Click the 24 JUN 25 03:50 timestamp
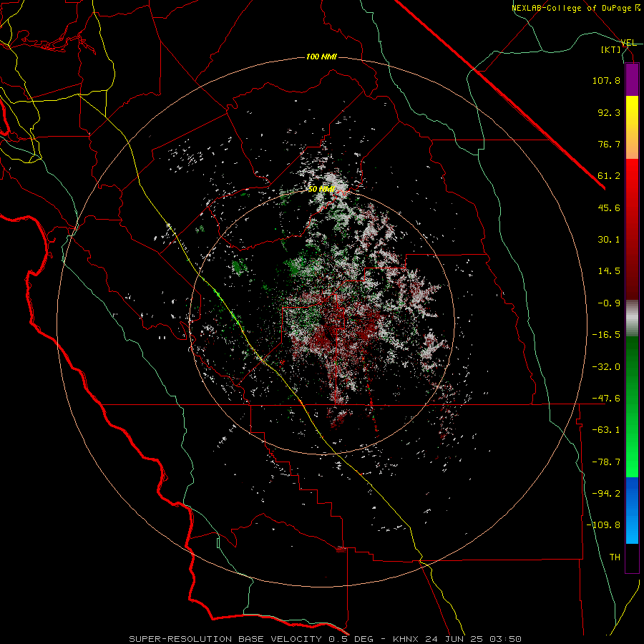The height and width of the screenshot is (644, 644). click(473, 639)
